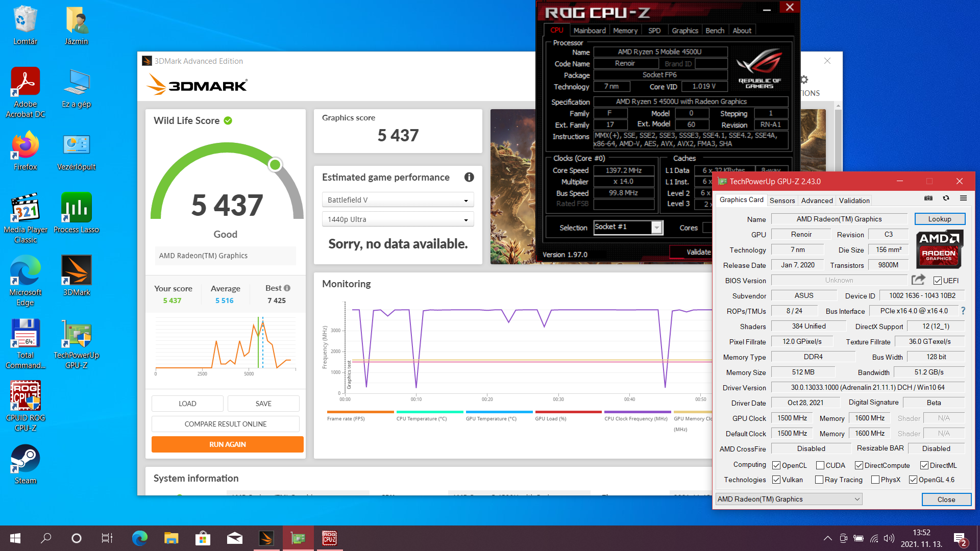Open Vezérlőpult control panel icon
The image size is (980, 551).
pos(77,151)
